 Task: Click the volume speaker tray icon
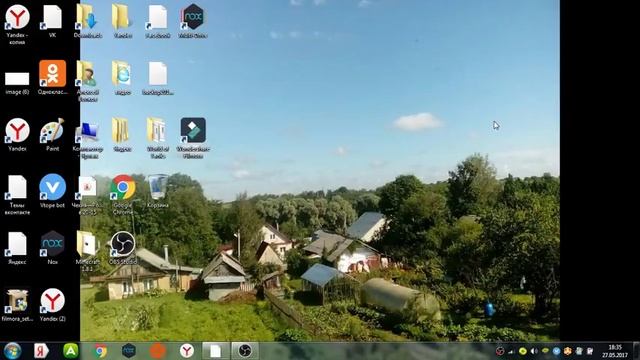tap(534, 351)
